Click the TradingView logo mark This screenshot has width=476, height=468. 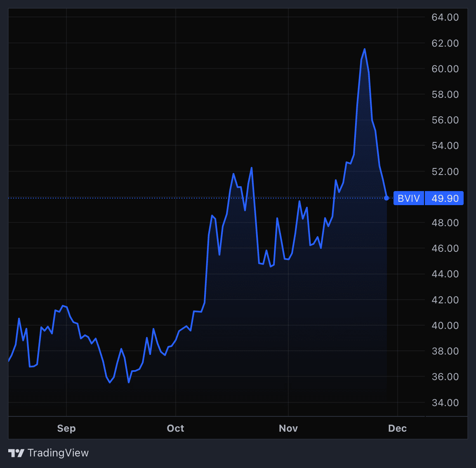pos(15,453)
